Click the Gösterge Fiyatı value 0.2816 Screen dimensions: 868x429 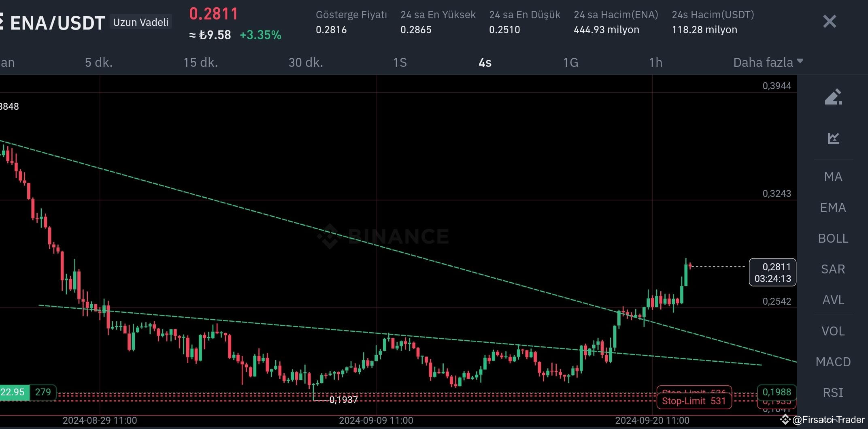(x=331, y=30)
